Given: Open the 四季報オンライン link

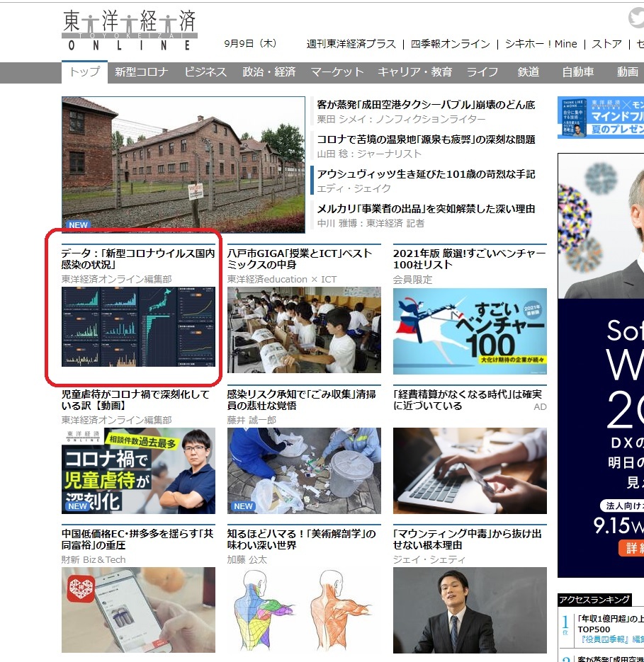Looking at the screenshot, I should (x=451, y=44).
